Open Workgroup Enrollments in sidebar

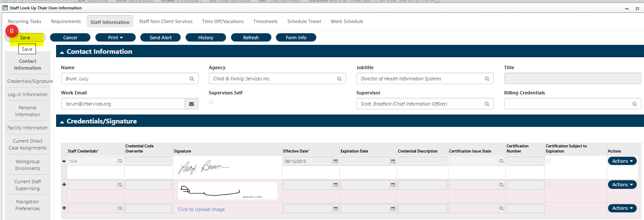click(27, 165)
